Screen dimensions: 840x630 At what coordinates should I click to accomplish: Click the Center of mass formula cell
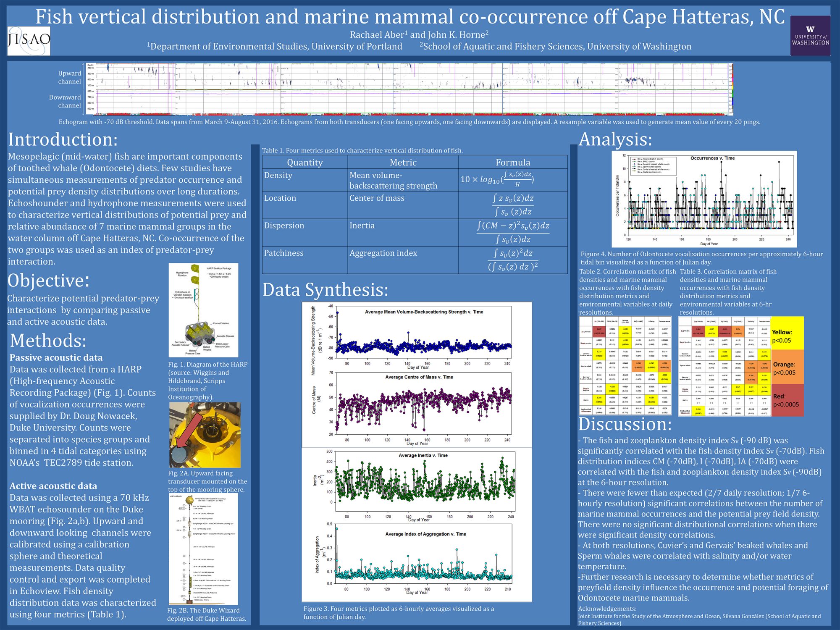click(512, 205)
